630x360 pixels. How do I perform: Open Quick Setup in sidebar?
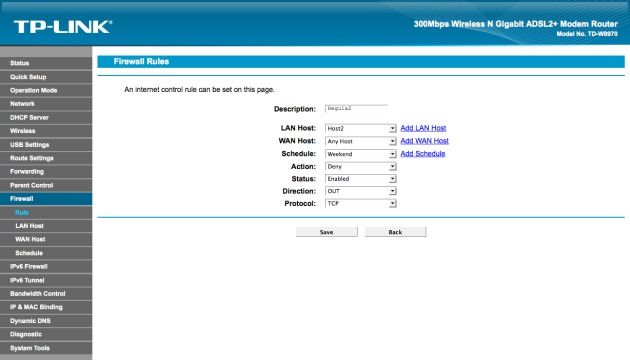[46, 77]
